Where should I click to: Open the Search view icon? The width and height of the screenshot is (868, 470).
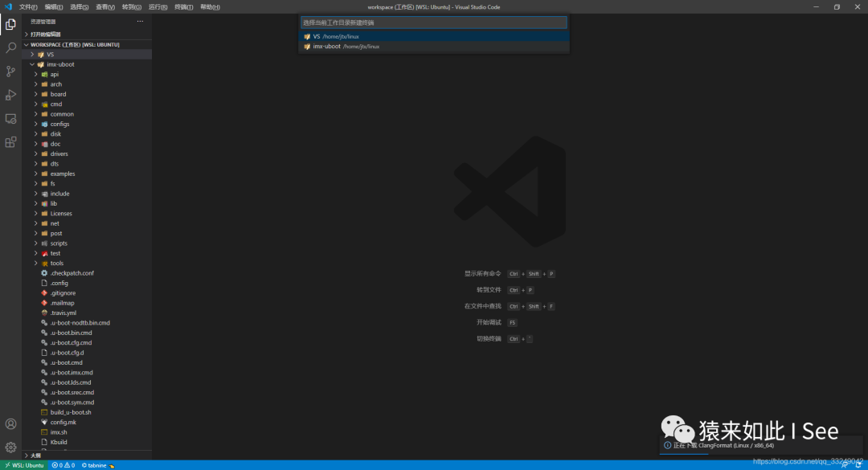click(10, 48)
